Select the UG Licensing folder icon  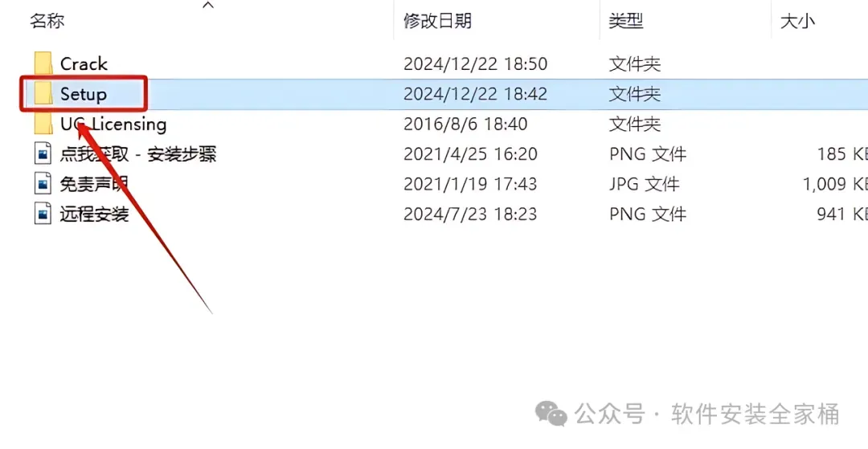pos(43,124)
